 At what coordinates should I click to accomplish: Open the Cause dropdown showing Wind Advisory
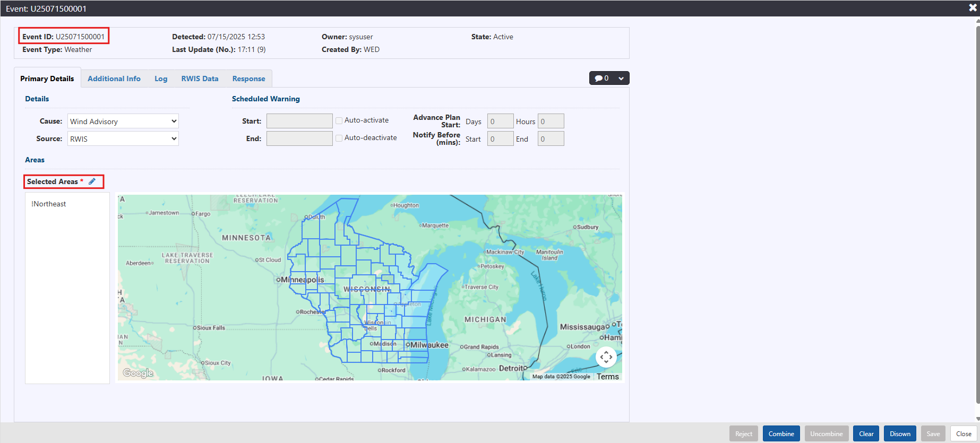click(x=123, y=121)
